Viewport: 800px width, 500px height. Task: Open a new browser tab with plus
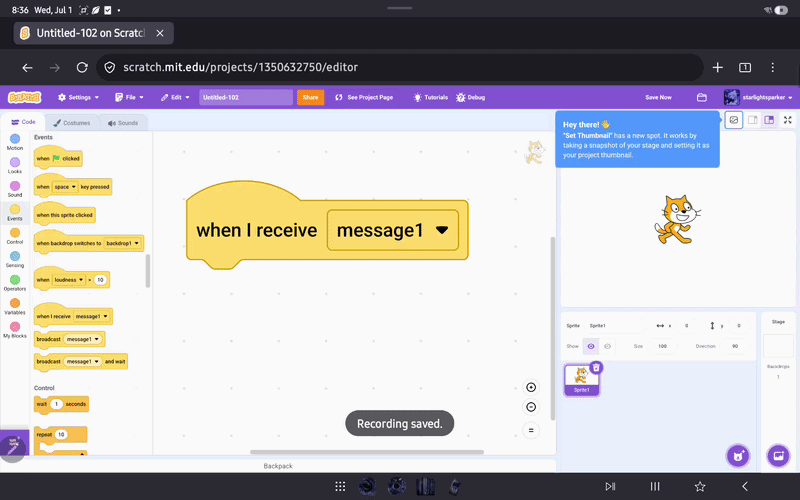click(717, 67)
